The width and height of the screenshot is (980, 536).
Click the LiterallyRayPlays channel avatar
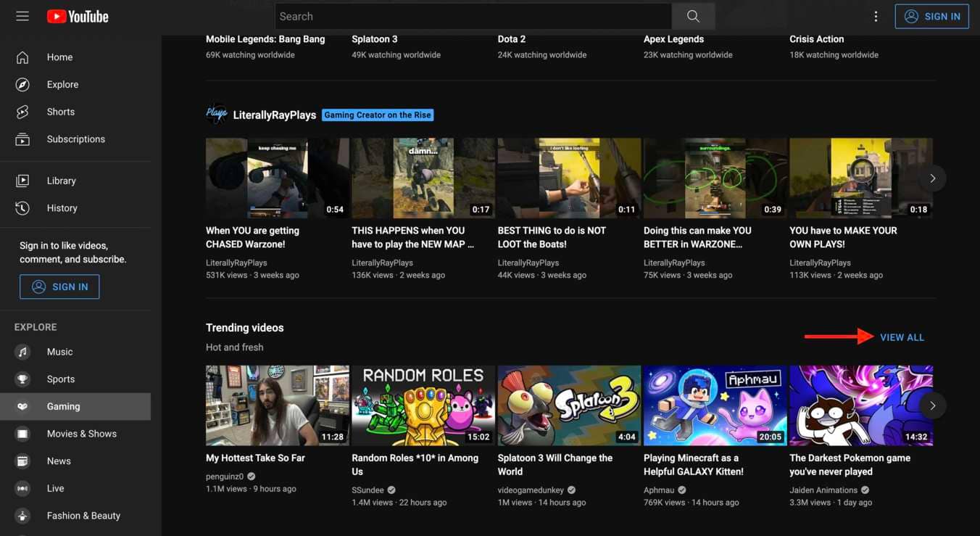[216, 114]
